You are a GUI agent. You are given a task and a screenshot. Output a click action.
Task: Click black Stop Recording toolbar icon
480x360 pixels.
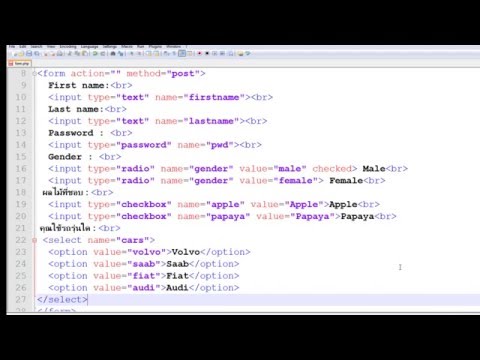pyautogui.click(x=207, y=53)
